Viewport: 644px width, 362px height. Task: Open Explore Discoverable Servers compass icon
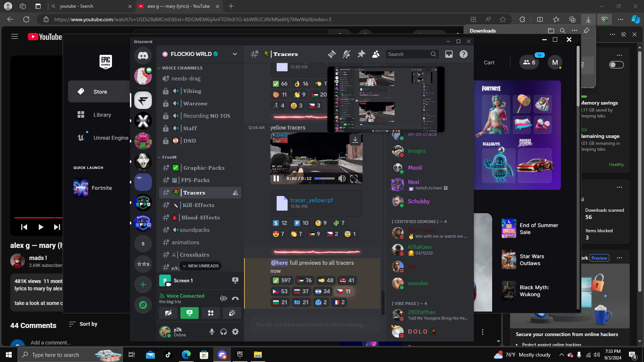[x=143, y=305]
